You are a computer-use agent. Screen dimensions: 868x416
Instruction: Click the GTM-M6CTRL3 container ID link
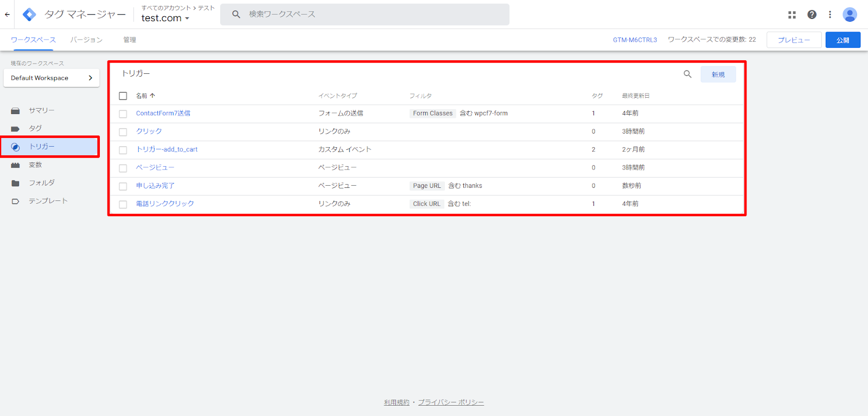[x=635, y=40]
